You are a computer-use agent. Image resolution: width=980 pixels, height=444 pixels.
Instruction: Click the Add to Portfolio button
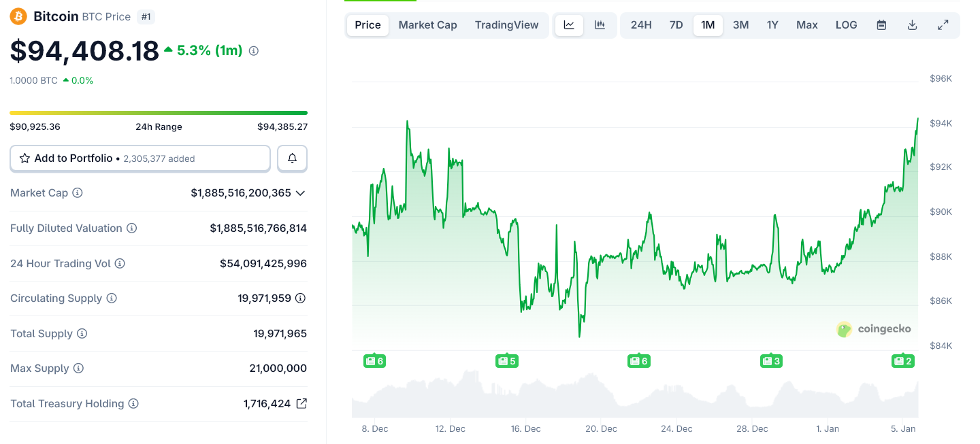140,158
